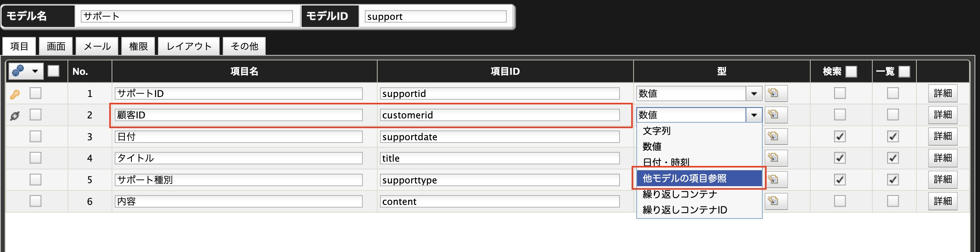Open the レイアウト tab
The width and height of the screenshot is (980, 252).
point(189,46)
